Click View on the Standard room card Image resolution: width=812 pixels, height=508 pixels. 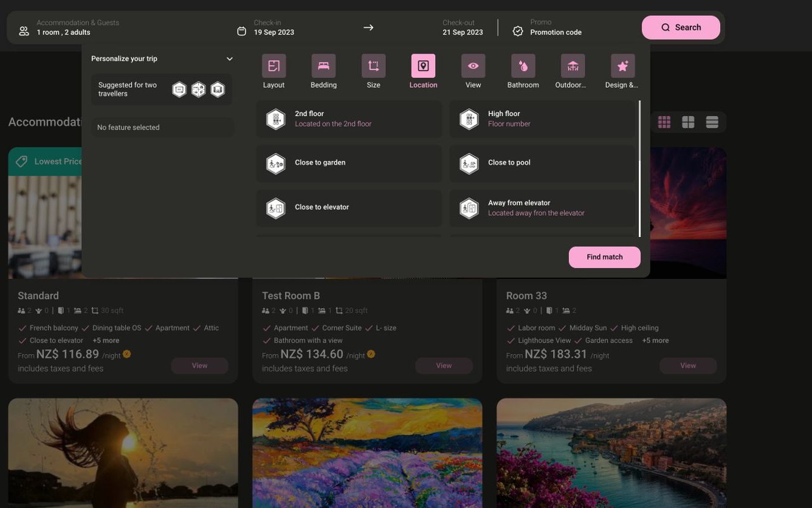click(x=199, y=366)
